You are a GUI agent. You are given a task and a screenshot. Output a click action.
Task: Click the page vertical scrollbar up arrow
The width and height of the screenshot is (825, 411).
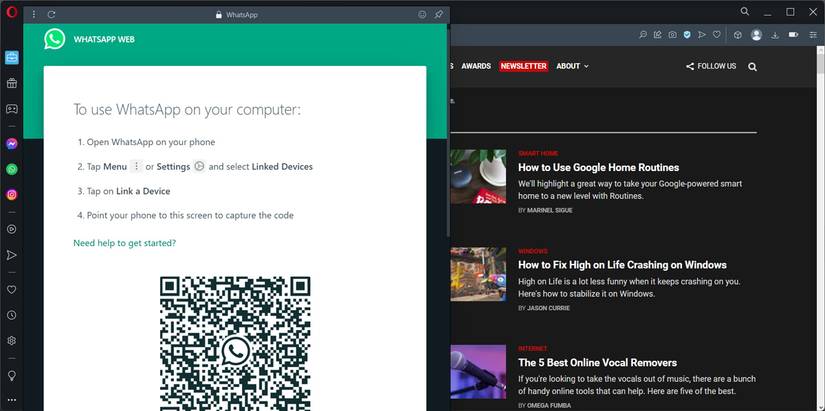[821, 51]
